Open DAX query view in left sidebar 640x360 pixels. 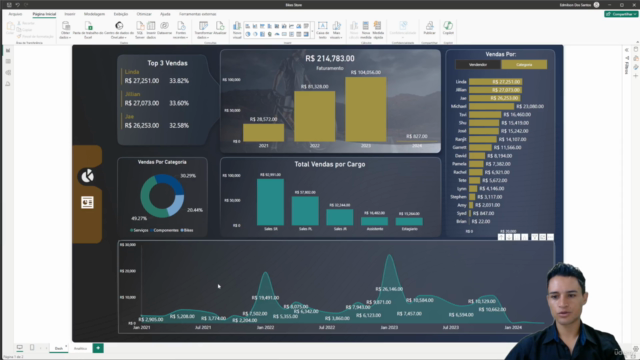click(8, 84)
